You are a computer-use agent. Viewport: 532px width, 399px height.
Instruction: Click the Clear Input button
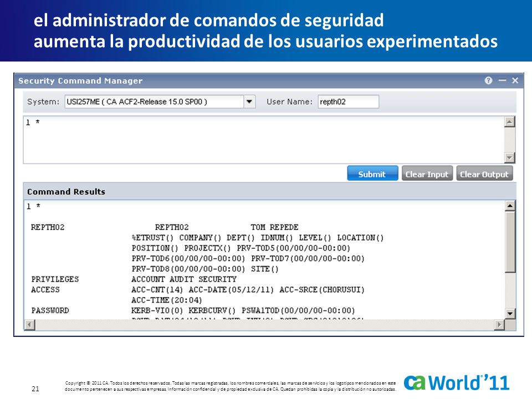pyautogui.click(x=427, y=173)
